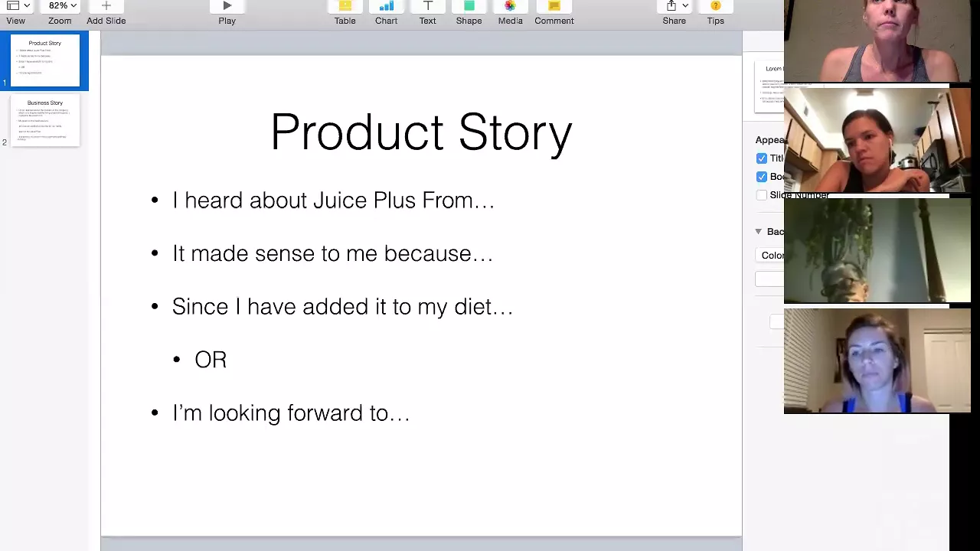Collapse the Background section triangle
980x551 pixels.
coord(758,231)
